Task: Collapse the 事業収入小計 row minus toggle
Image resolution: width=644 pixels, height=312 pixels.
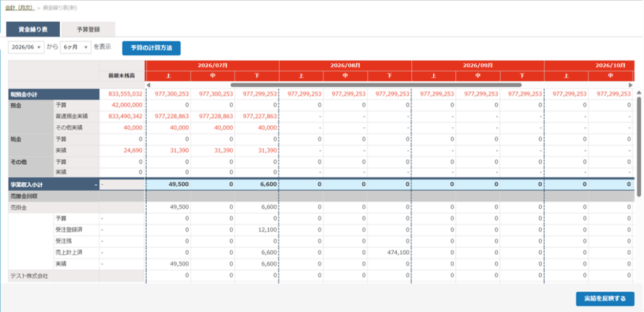Action: (96, 185)
